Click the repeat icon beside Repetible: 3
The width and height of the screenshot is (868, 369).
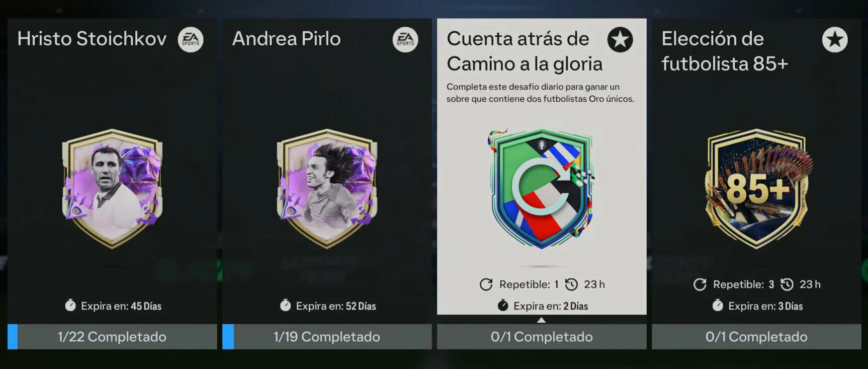(700, 284)
